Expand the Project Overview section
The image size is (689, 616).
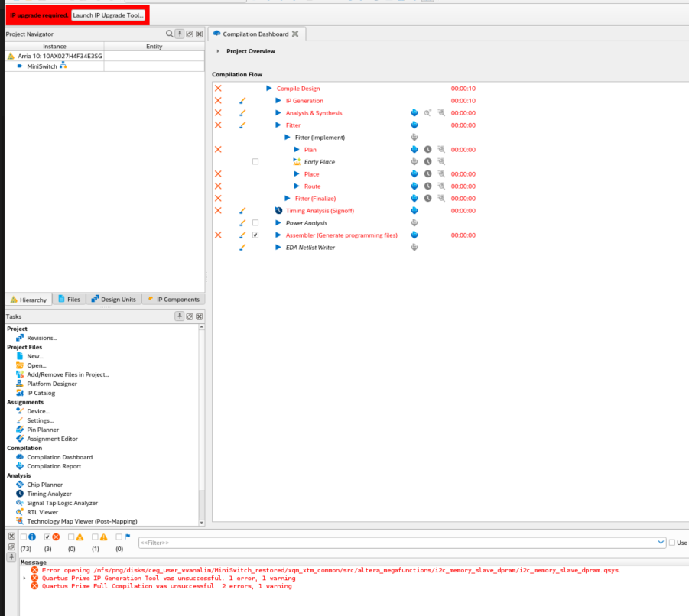pyautogui.click(x=218, y=51)
